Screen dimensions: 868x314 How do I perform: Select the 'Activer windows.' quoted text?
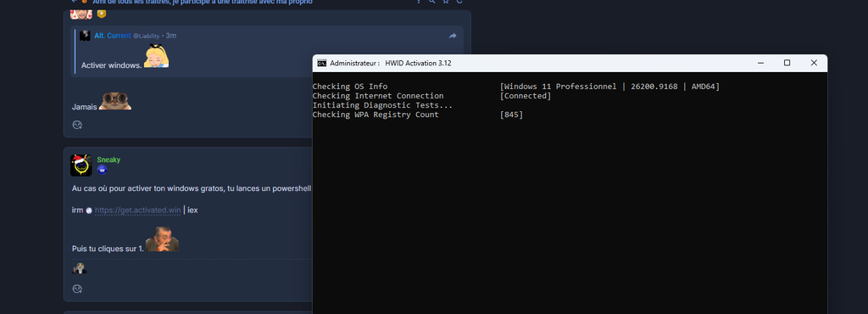[111, 65]
